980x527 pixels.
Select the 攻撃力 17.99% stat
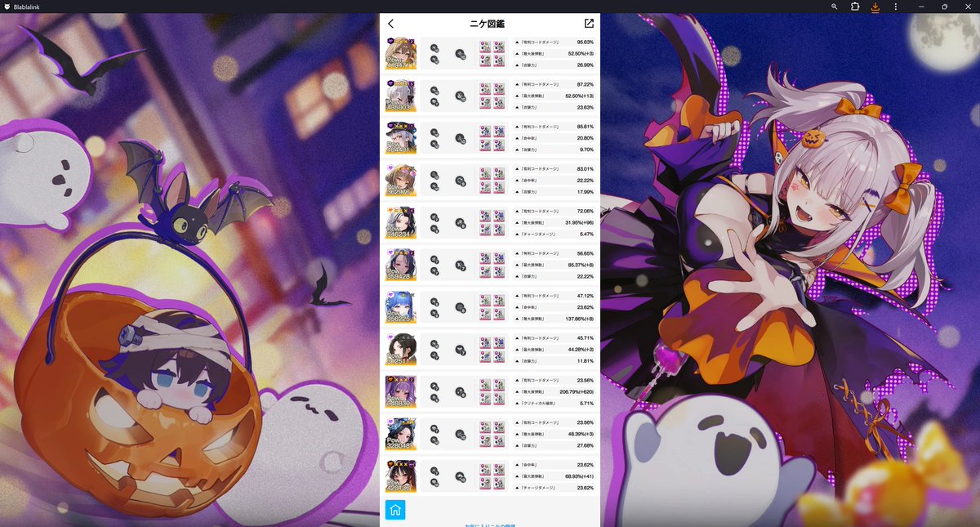point(555,192)
